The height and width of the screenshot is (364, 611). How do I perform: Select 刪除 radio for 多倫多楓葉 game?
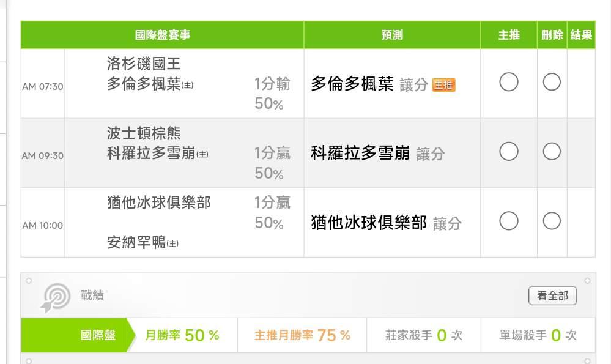pyautogui.click(x=552, y=82)
